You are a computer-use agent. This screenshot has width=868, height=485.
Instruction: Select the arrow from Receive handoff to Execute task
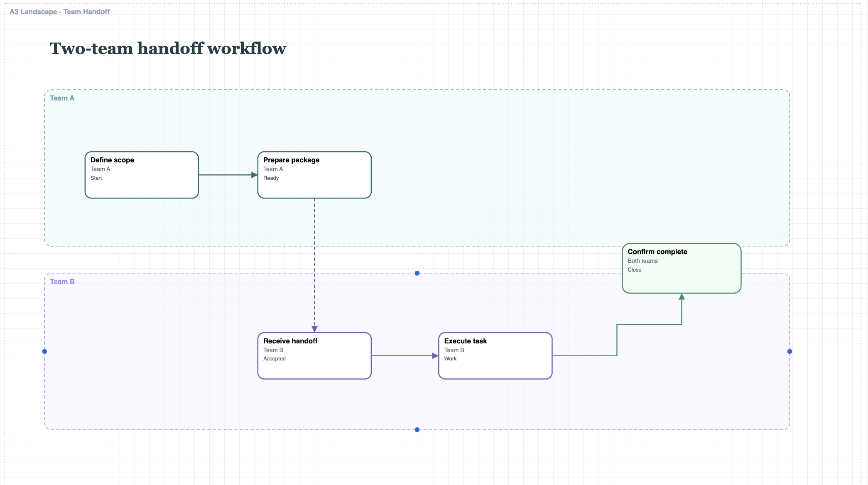click(x=405, y=356)
